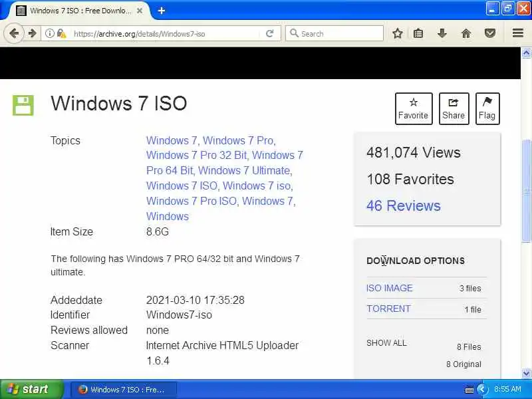This screenshot has width=532, height=399.
Task: Expand hidden tray icons arrow
Action: [481, 389]
